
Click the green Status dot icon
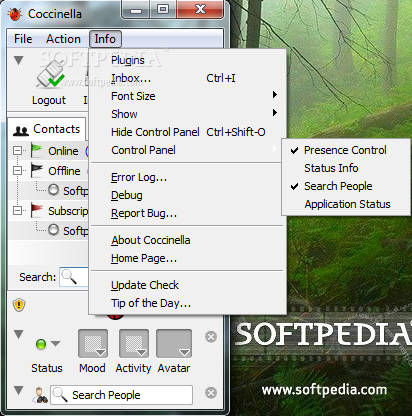pos(41,344)
